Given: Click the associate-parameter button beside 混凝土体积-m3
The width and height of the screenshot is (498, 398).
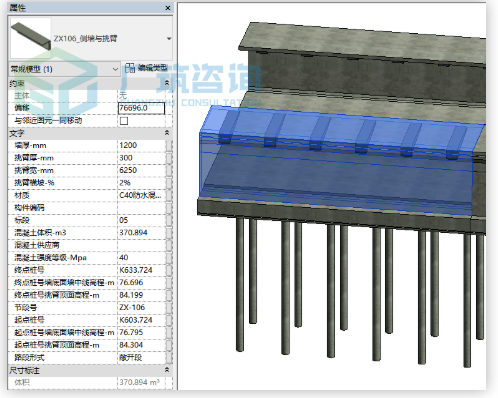Looking at the screenshot, I should click(169, 233).
